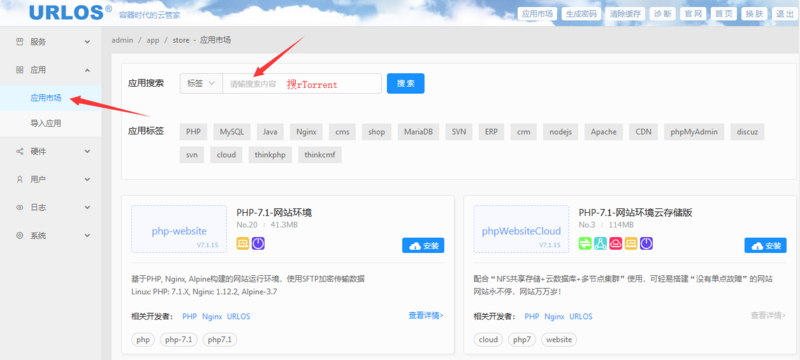Click 官网 in top bar
This screenshot has width=800, height=360.
[693, 14]
